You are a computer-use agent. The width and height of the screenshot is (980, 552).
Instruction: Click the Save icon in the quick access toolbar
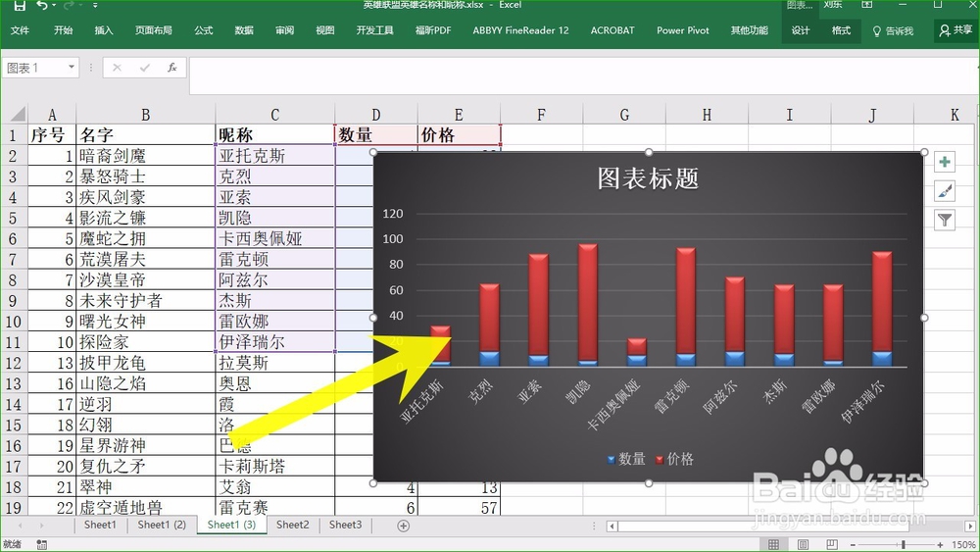pos(20,6)
